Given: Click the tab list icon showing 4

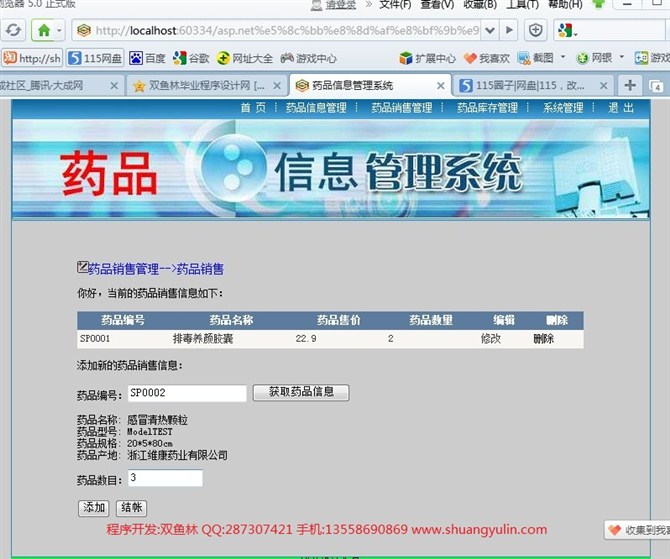Looking at the screenshot, I should pos(656,86).
